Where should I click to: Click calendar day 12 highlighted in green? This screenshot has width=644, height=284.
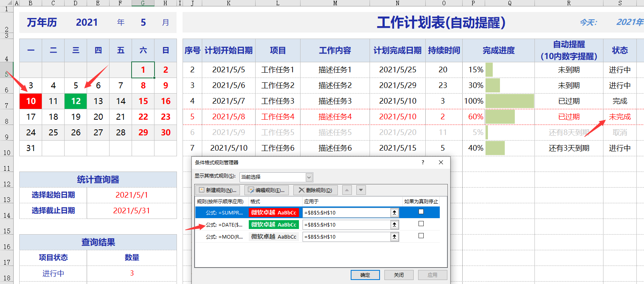76,101
